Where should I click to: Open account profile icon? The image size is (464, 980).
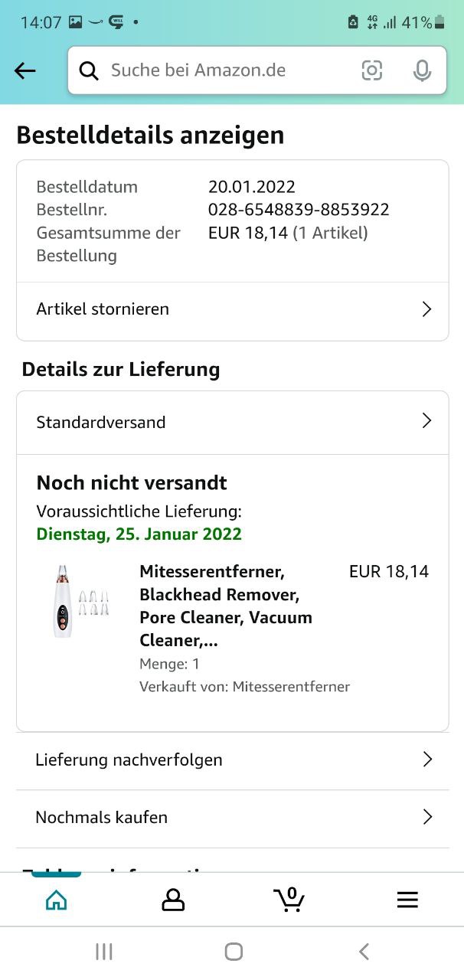[173, 900]
